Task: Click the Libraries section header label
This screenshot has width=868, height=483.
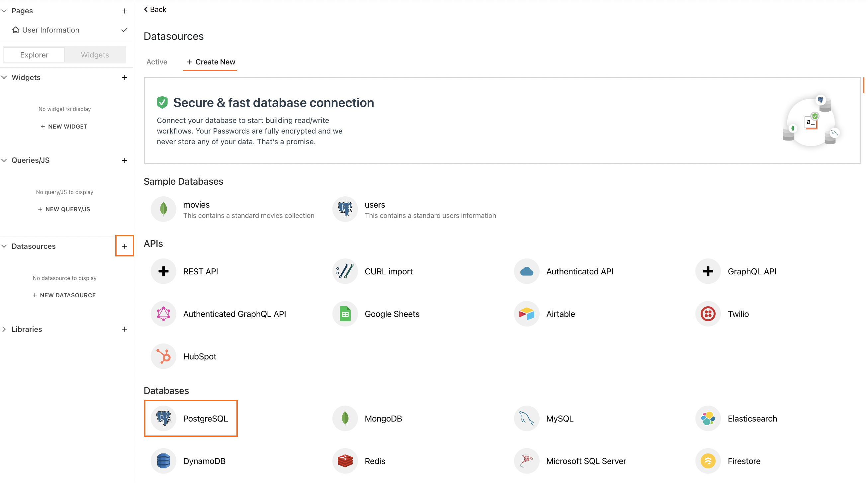Action: point(27,329)
